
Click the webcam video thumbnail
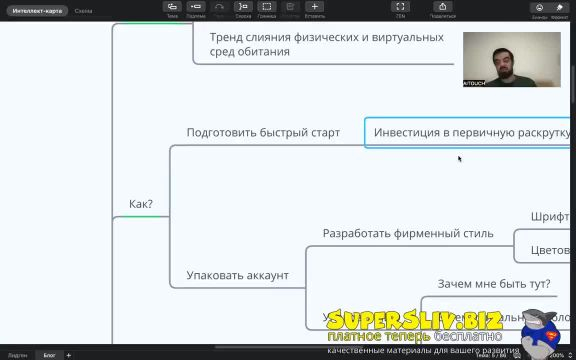[512, 60]
